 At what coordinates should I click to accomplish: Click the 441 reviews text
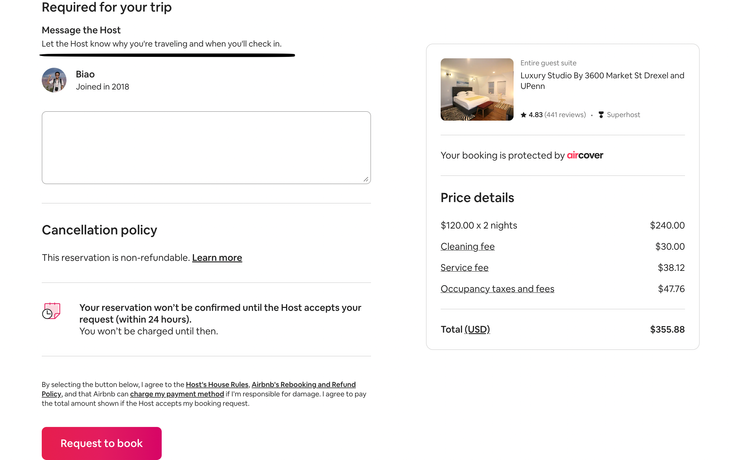point(565,115)
